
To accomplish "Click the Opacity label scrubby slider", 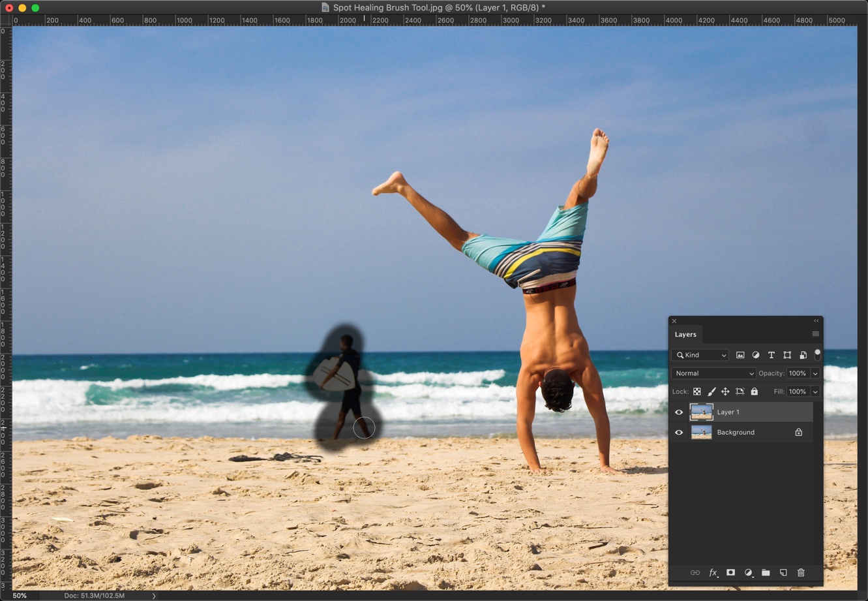I will (x=770, y=373).
